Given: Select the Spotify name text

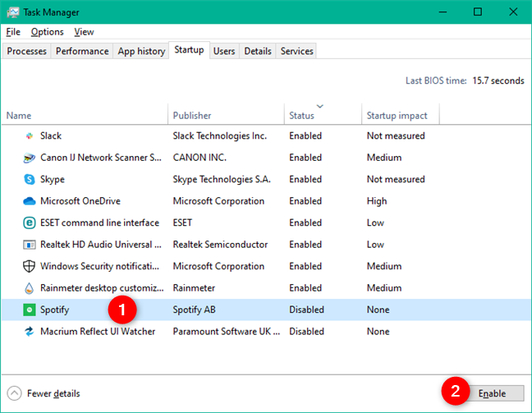Looking at the screenshot, I should pyautogui.click(x=55, y=310).
